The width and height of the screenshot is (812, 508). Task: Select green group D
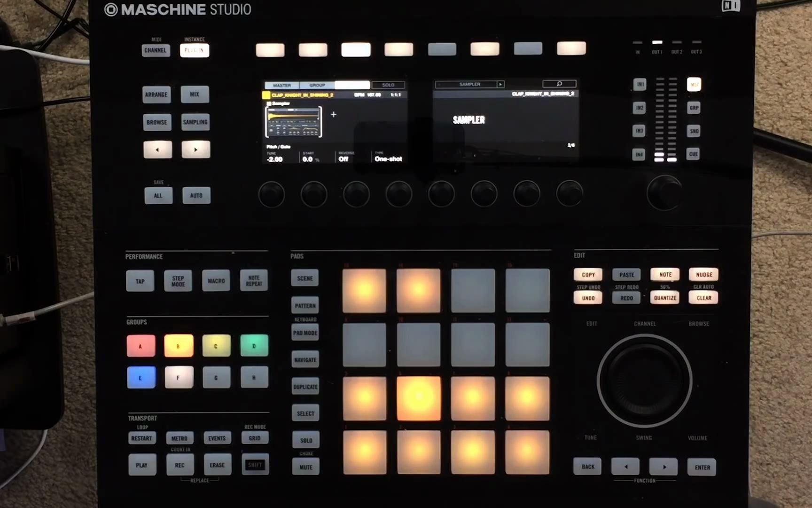pyautogui.click(x=254, y=346)
